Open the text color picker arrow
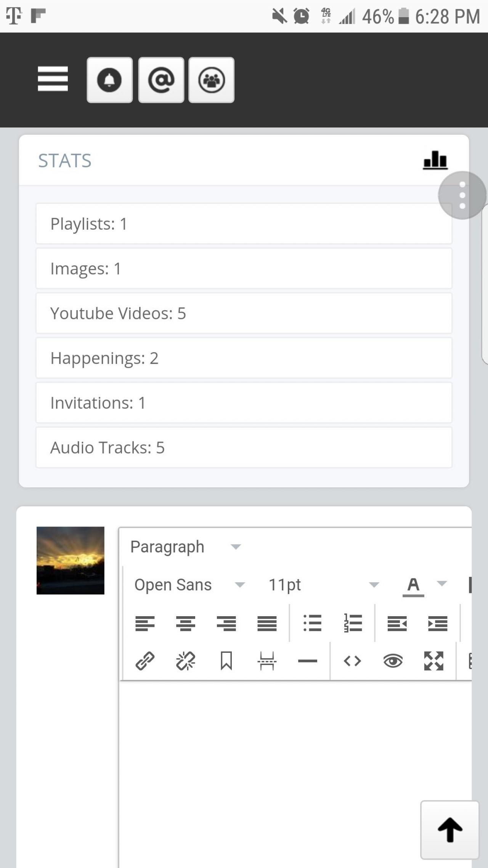This screenshot has height=868, width=488. click(442, 584)
